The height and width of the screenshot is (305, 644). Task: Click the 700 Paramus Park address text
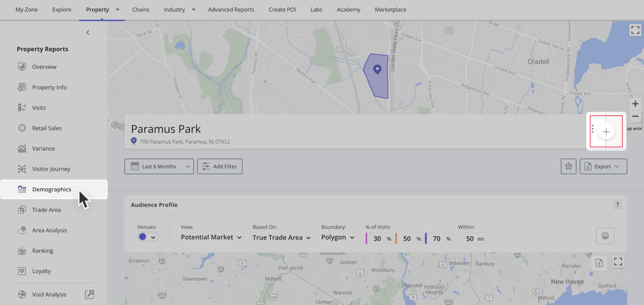click(185, 141)
